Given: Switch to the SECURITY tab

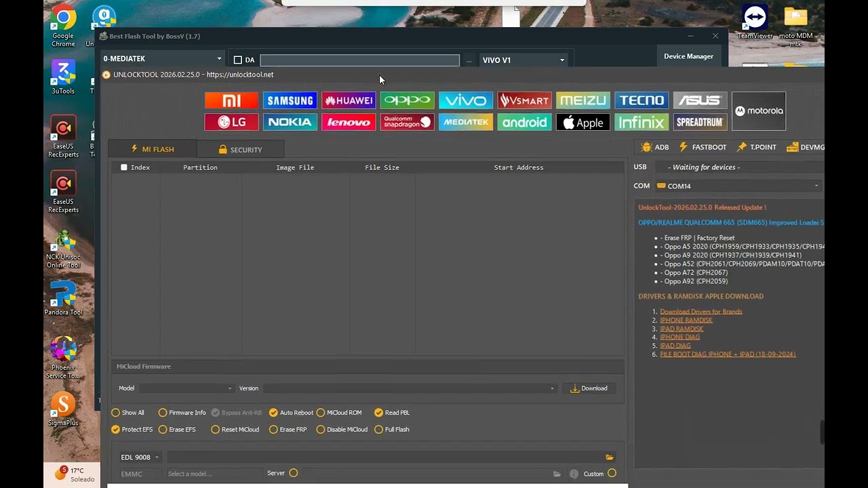Looking at the screenshot, I should coord(240,149).
